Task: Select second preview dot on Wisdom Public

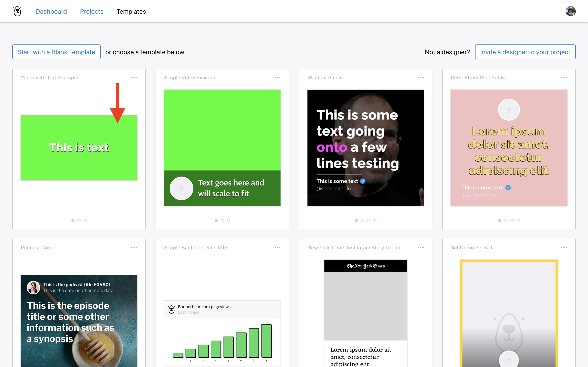Action: coord(363,221)
